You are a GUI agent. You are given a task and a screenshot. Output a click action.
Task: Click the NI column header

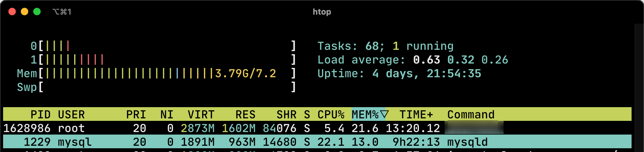[x=167, y=115]
